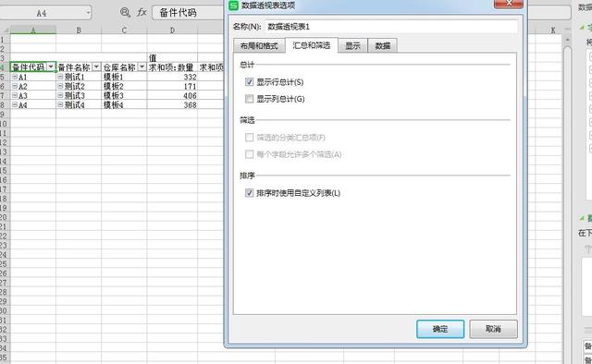Select the cell with value 332
The image size is (592, 364).
tap(172, 77)
